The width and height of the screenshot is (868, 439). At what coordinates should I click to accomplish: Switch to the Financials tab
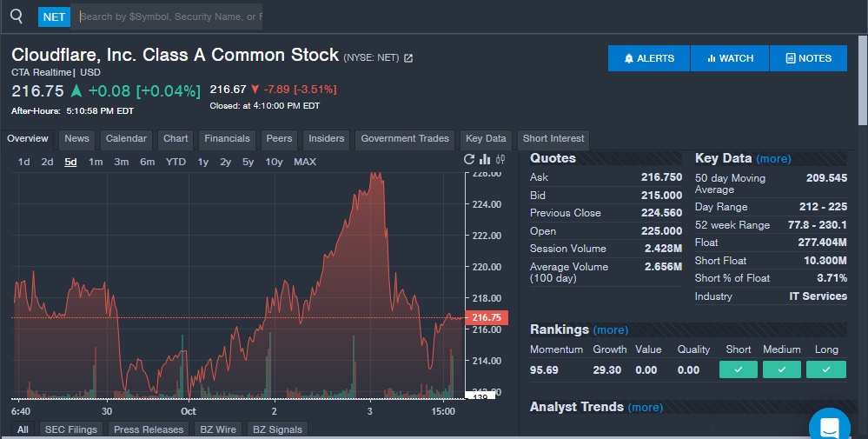click(x=227, y=139)
